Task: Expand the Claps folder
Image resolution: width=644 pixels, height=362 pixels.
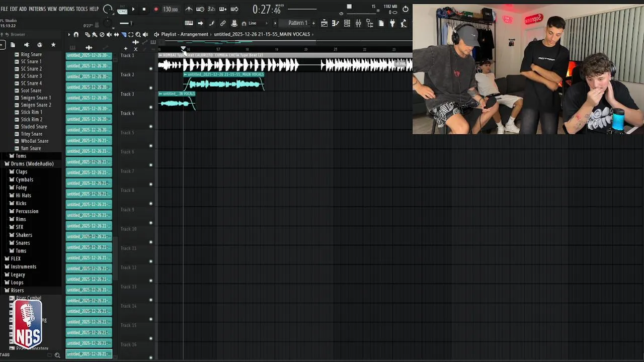Action: pos(21,171)
